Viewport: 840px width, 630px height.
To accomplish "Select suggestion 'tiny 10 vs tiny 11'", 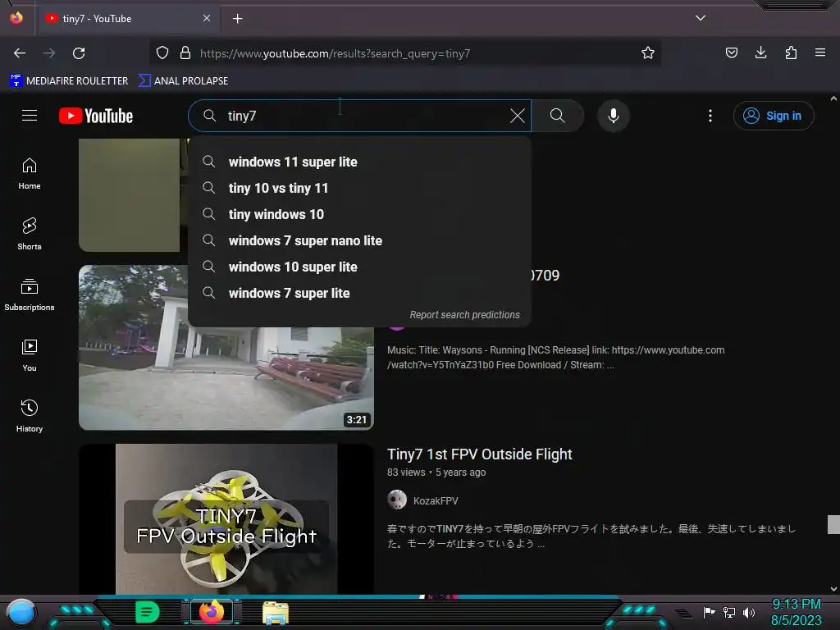I will [x=359, y=188].
